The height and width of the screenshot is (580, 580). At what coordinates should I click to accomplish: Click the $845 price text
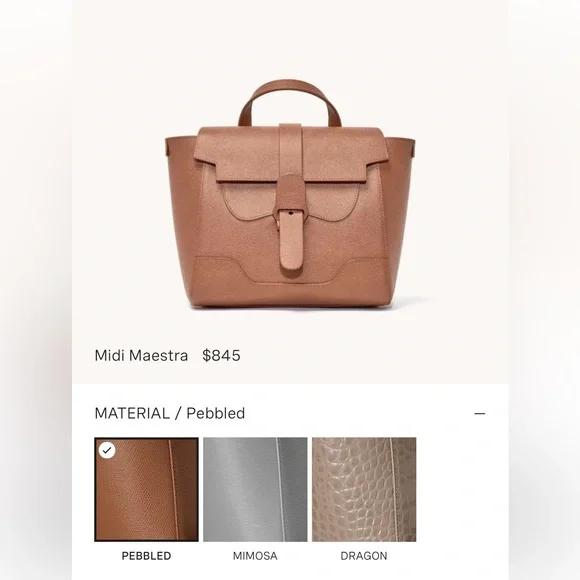pyautogui.click(x=221, y=355)
